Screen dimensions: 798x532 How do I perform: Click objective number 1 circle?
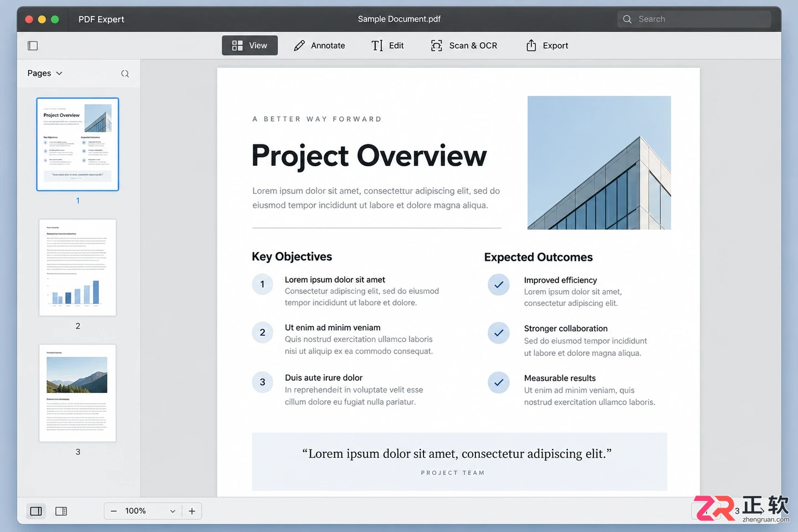pyautogui.click(x=263, y=284)
